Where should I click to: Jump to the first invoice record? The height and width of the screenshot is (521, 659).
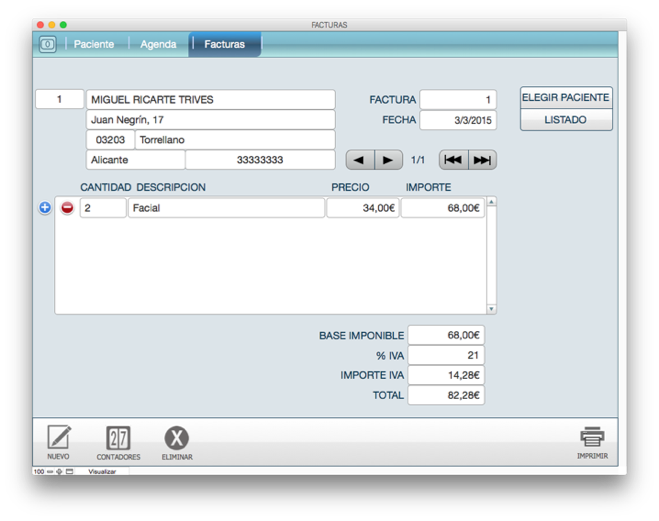(x=453, y=160)
